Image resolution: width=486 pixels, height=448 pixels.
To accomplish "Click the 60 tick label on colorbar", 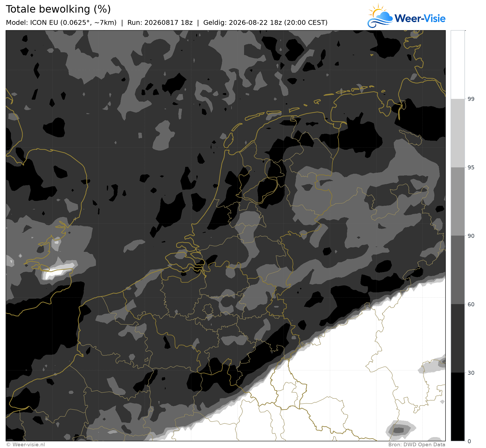I will pyautogui.click(x=471, y=304).
